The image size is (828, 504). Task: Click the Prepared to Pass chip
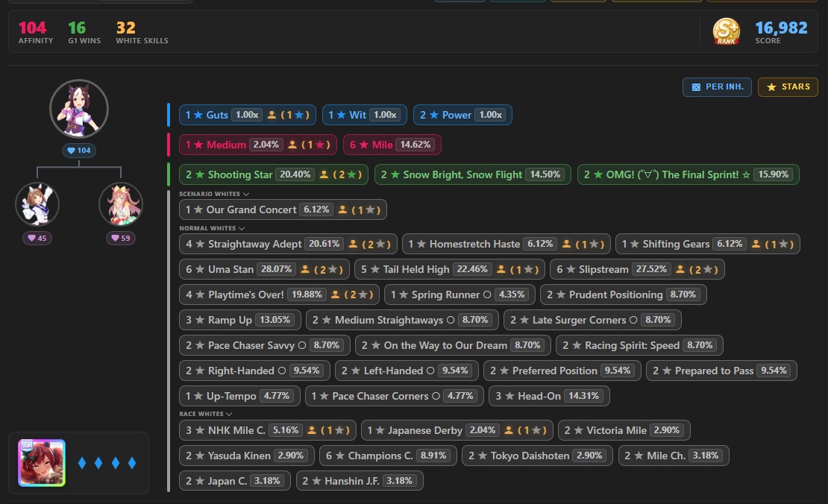click(721, 371)
